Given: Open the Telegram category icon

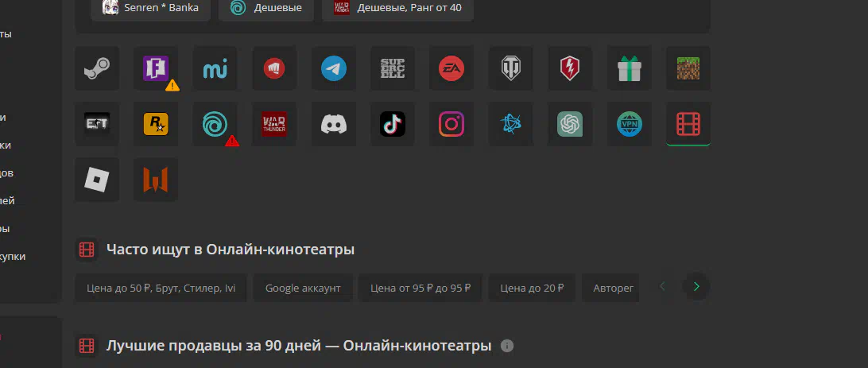Looking at the screenshot, I should coord(334,68).
